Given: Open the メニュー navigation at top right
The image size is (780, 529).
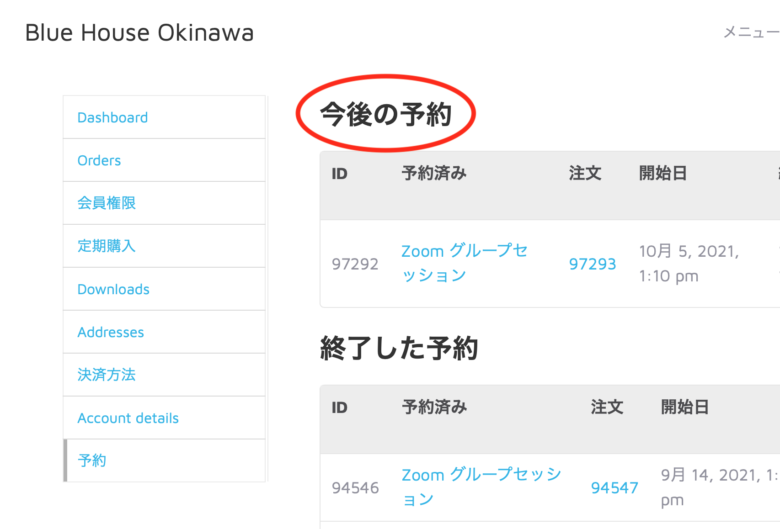Looking at the screenshot, I should click(x=750, y=33).
